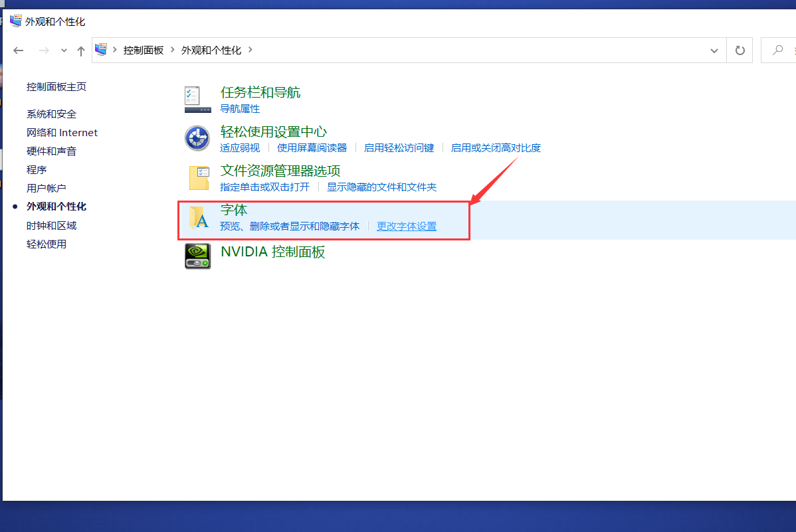Open the address bar history dropdown
Viewport: 796px width, 532px height.
click(x=714, y=50)
